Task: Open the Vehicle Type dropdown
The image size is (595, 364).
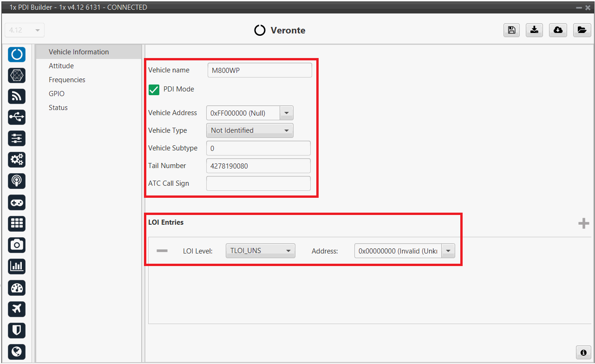Action: pyautogui.click(x=249, y=130)
